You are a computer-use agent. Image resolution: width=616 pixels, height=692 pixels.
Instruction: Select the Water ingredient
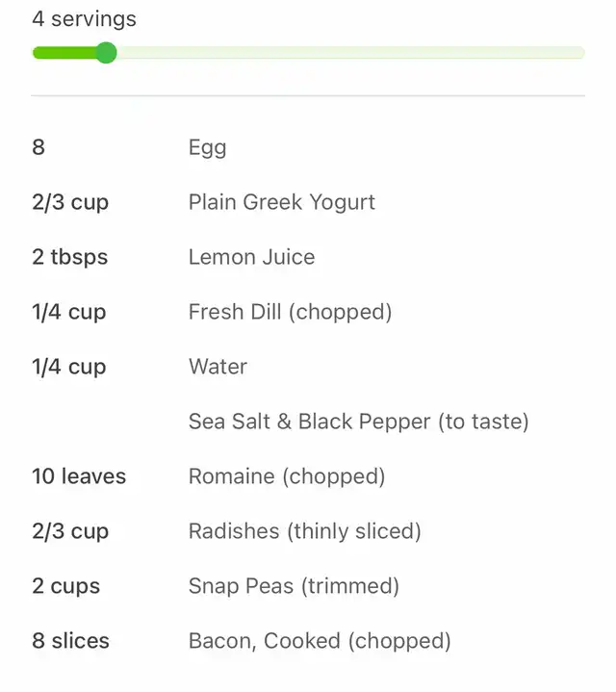[218, 367]
